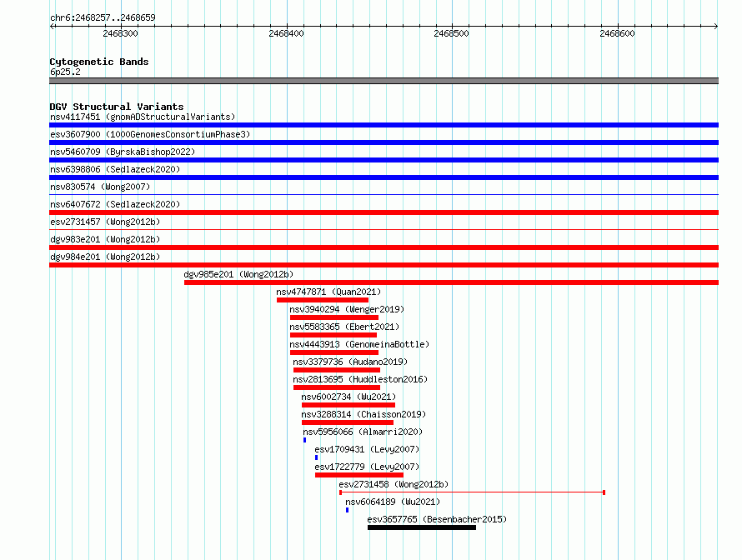Image resolution: width=742 pixels, height=560 pixels.
Task: Click left arrow end of coordinate ruler
Action: (52, 26)
